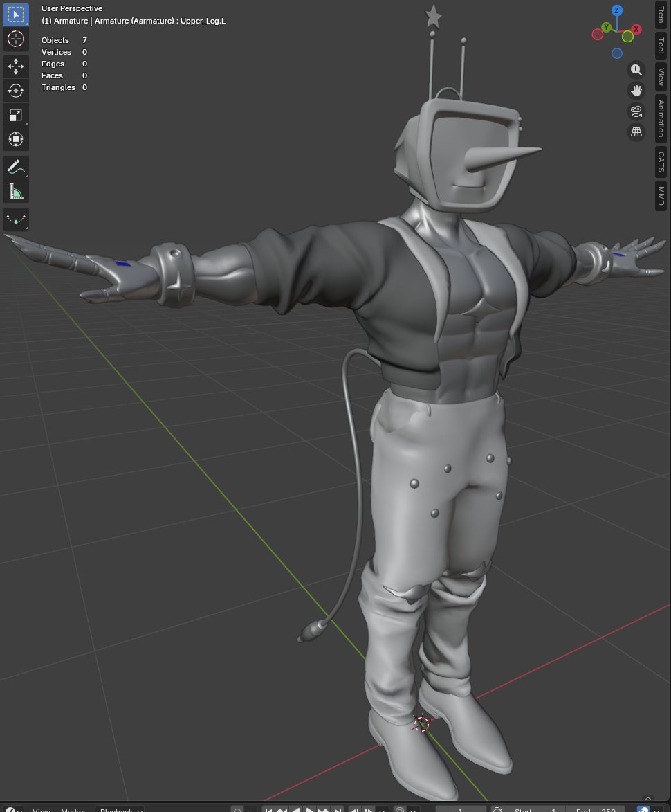Click the Zoom view magnifier button
The image size is (671, 812).
tap(636, 70)
